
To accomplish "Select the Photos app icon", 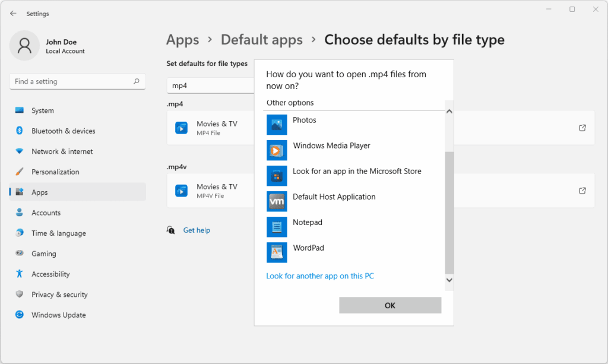I will click(x=277, y=125).
